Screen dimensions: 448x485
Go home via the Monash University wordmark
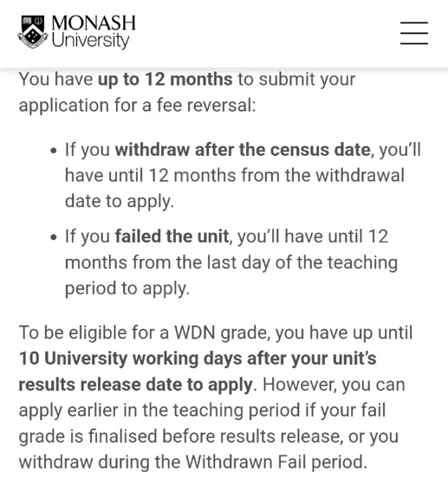(94, 32)
